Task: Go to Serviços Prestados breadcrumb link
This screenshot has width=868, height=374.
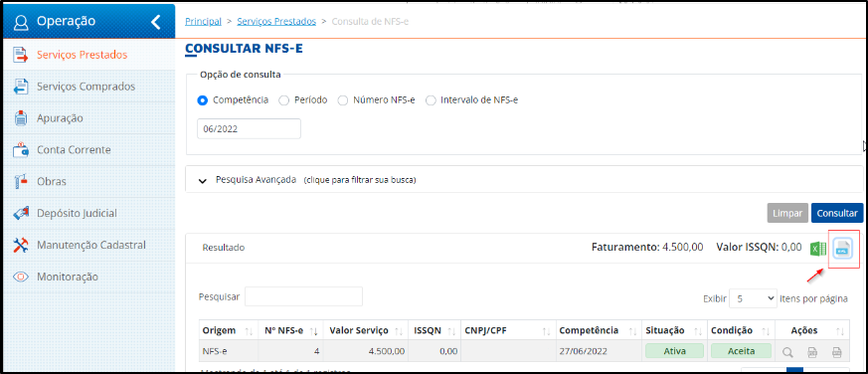Action: 276,22
